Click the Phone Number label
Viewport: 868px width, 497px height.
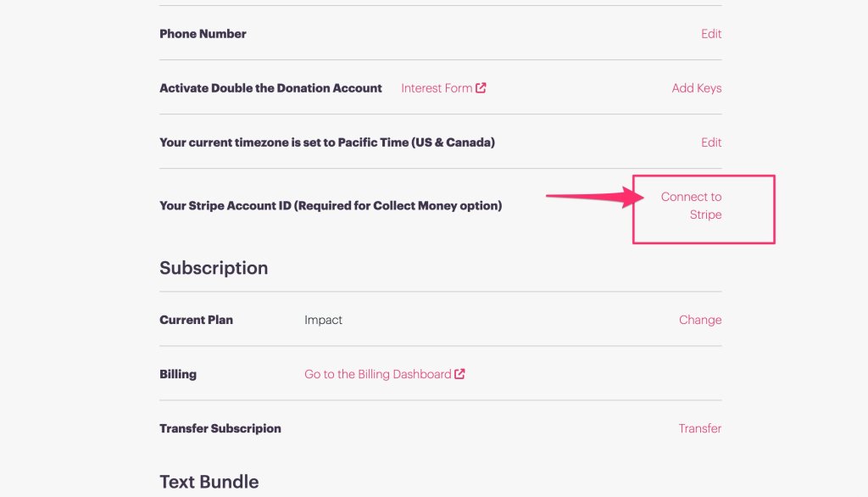pos(203,34)
